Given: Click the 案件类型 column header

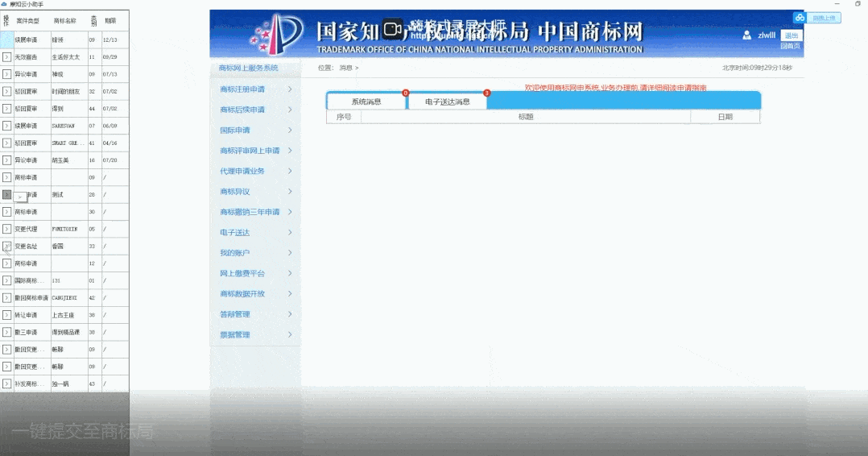Looking at the screenshot, I should [27, 21].
